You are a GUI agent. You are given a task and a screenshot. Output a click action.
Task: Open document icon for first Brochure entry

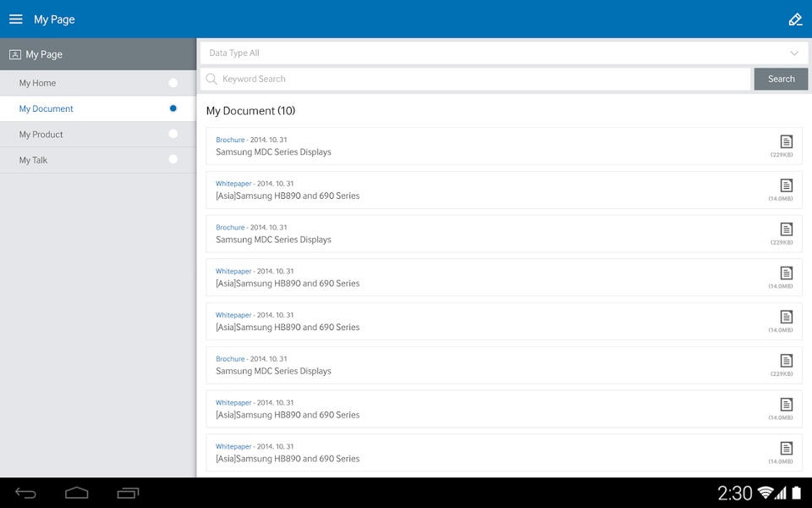786,141
